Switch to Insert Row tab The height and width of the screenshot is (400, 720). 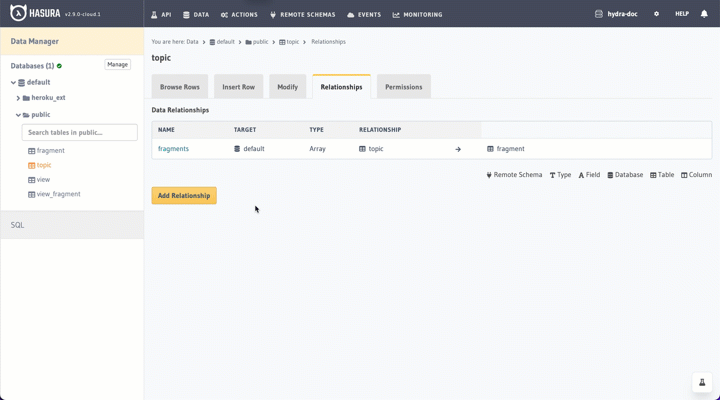[x=238, y=87]
